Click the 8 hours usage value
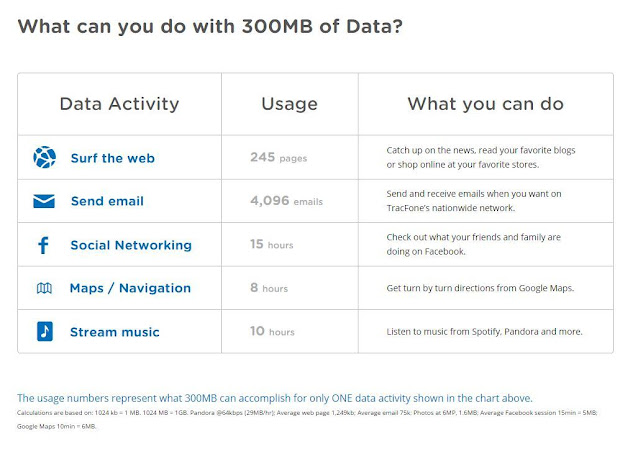638x449 pixels. 269,288
